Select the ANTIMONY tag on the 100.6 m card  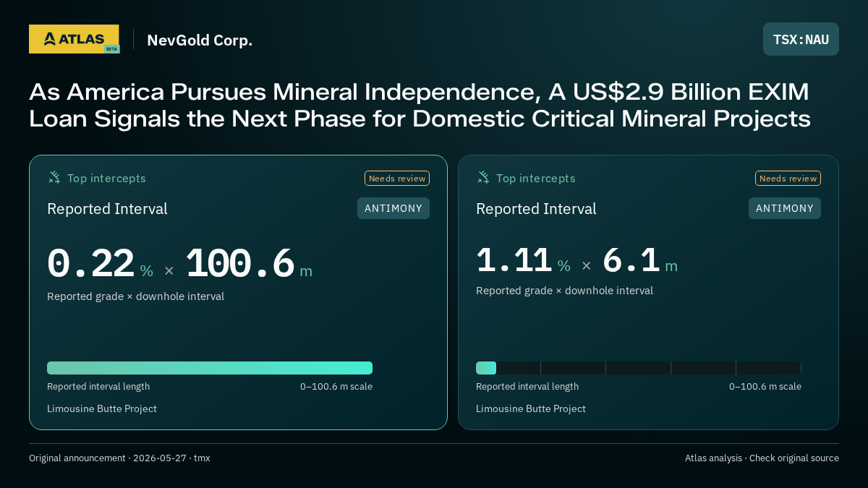[x=393, y=208]
